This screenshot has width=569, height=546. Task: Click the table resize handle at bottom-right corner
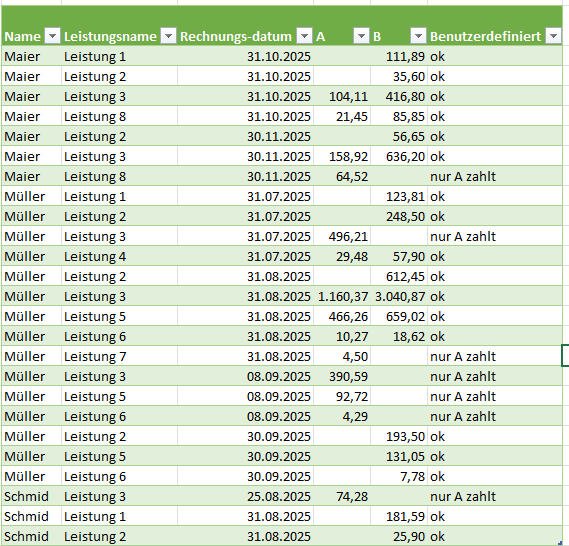(560, 543)
